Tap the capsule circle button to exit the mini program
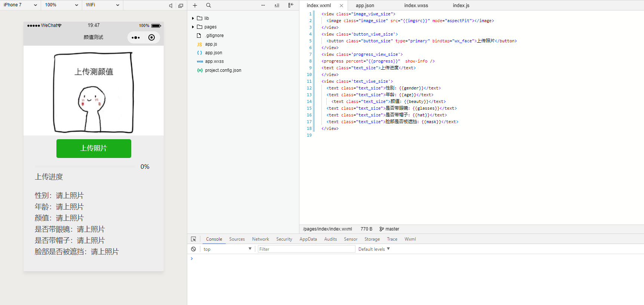 tap(151, 37)
